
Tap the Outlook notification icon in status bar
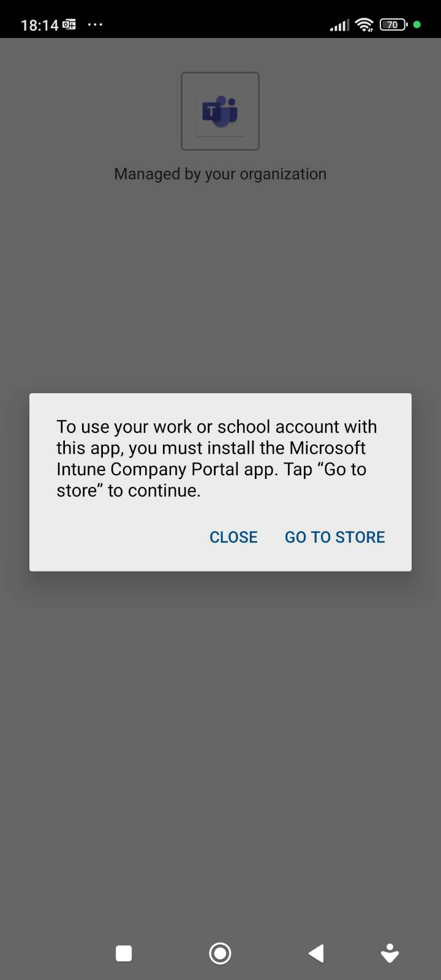69,24
